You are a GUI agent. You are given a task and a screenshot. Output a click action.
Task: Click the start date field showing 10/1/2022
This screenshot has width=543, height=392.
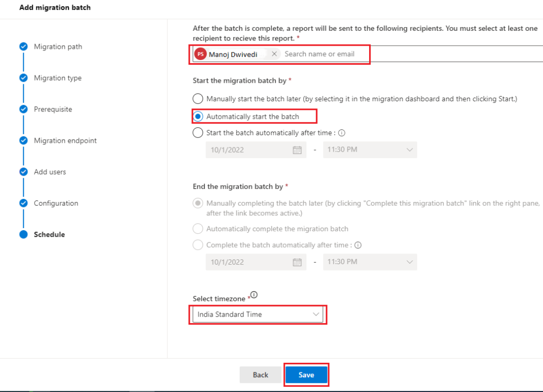pos(256,150)
